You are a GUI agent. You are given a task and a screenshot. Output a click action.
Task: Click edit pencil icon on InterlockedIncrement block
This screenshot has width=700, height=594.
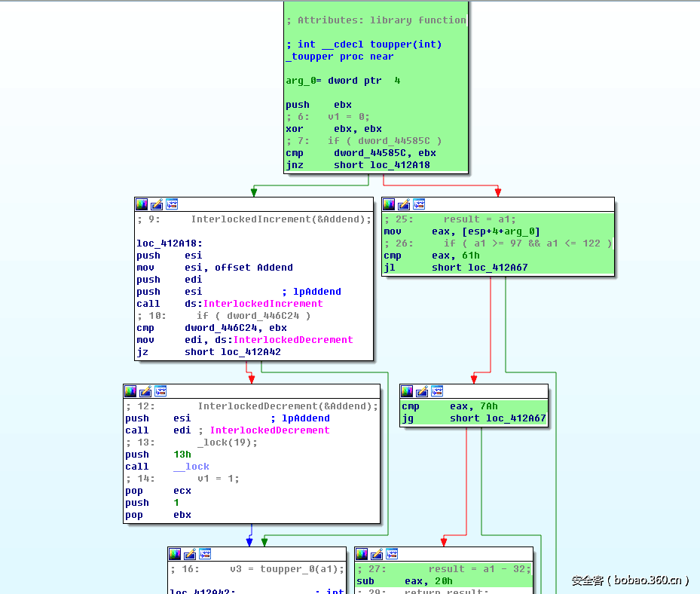click(157, 204)
